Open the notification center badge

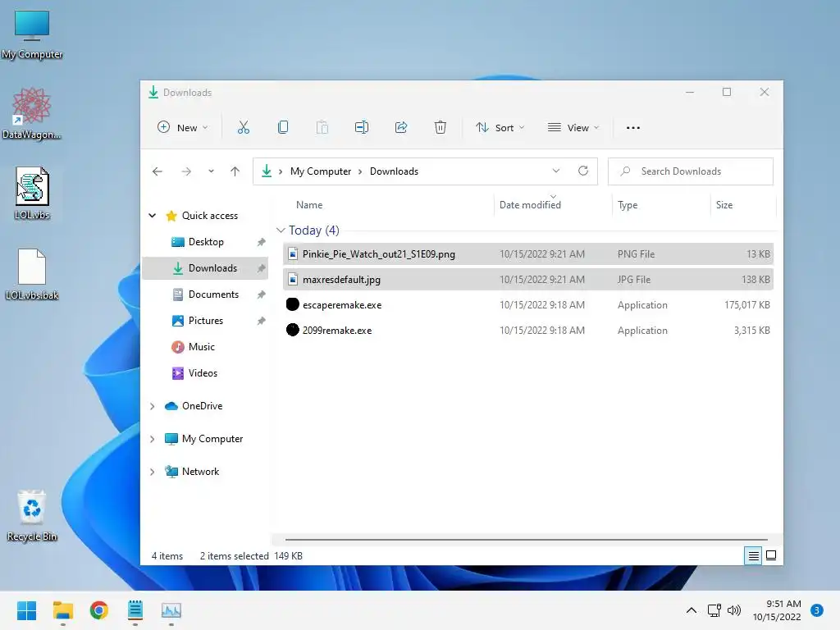[x=816, y=610]
